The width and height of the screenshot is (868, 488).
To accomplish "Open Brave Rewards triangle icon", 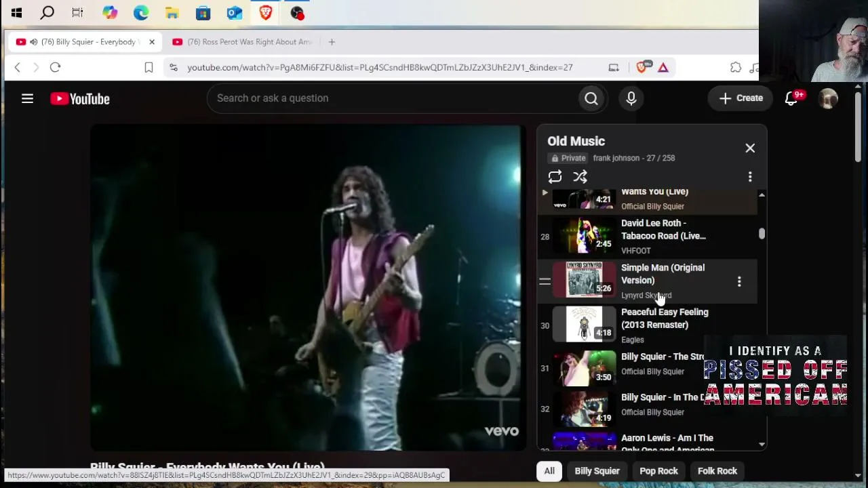I will 663,67.
